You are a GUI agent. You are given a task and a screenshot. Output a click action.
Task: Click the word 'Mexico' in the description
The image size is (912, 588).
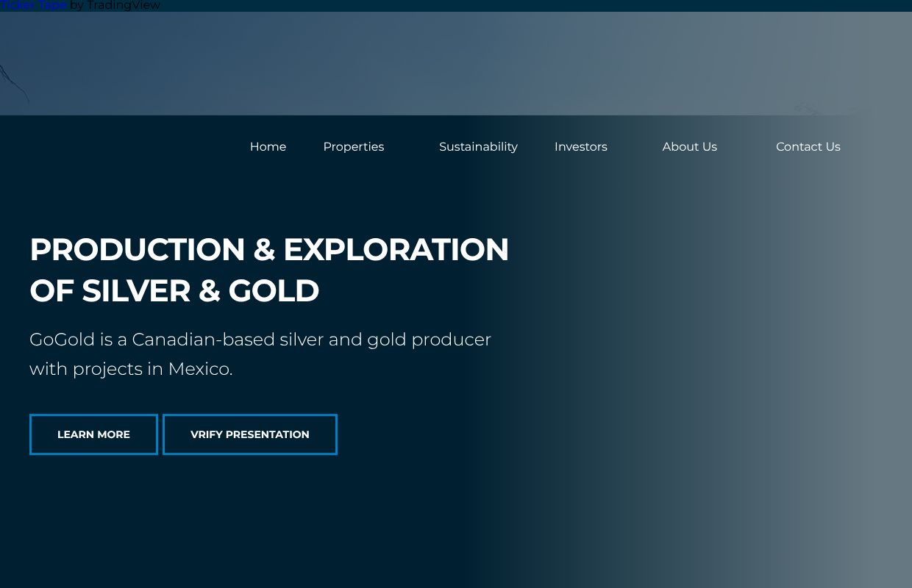pos(199,369)
